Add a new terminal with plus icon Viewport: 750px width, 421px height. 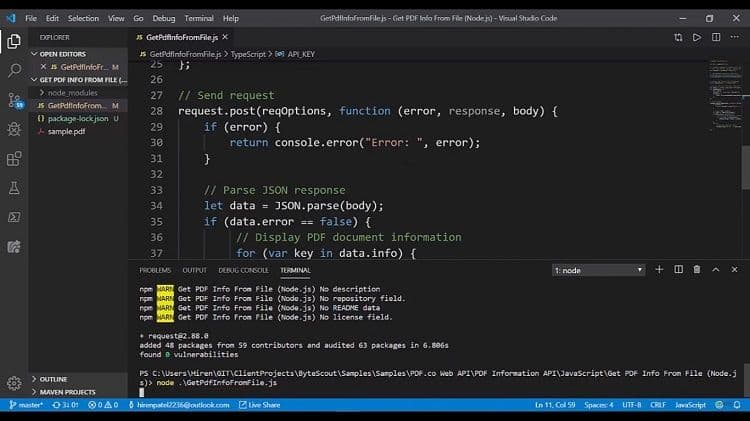pos(659,270)
